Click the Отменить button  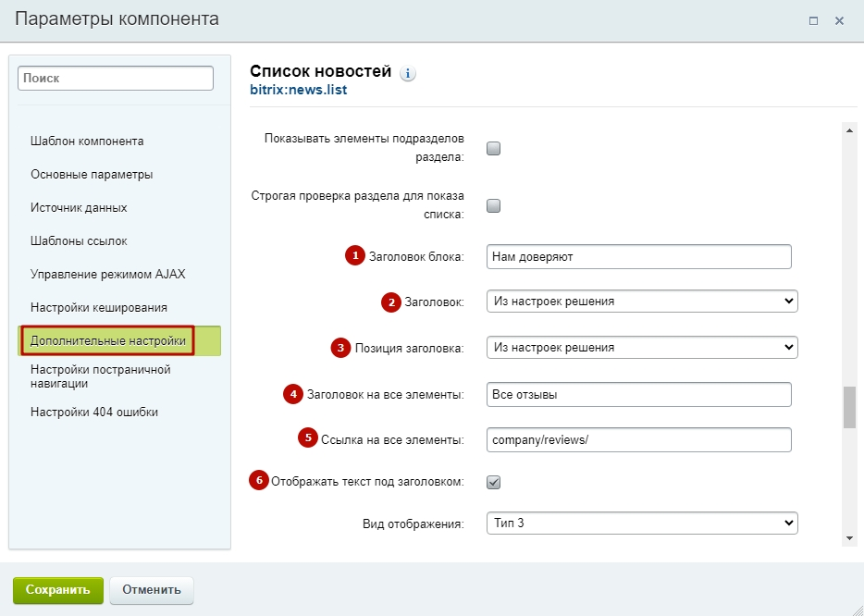(152, 590)
